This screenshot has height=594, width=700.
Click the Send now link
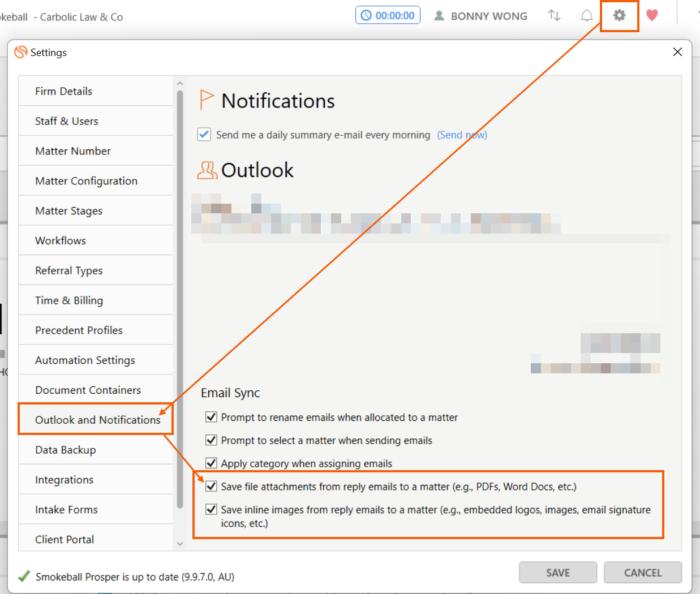(x=462, y=135)
